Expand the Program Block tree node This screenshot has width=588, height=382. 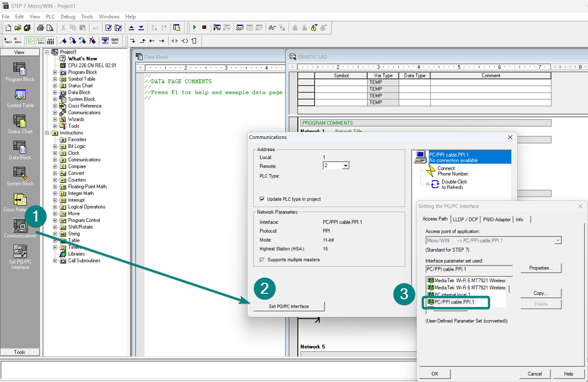55,72
